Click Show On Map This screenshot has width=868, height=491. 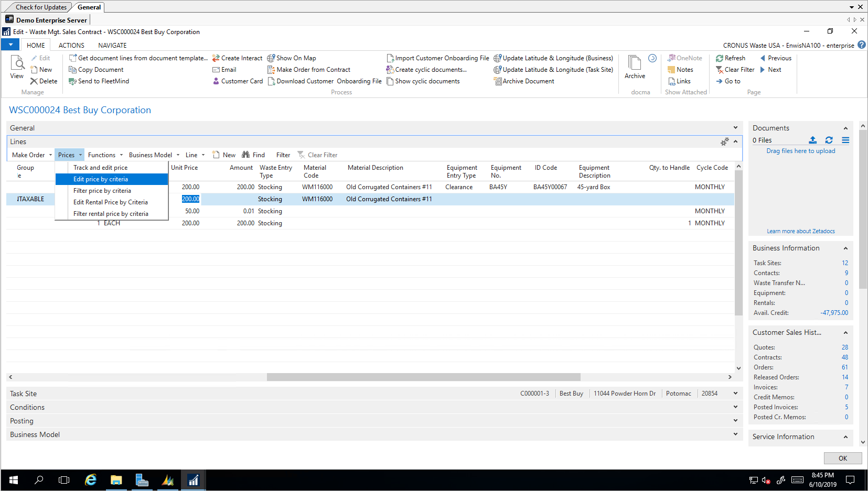[x=292, y=58]
